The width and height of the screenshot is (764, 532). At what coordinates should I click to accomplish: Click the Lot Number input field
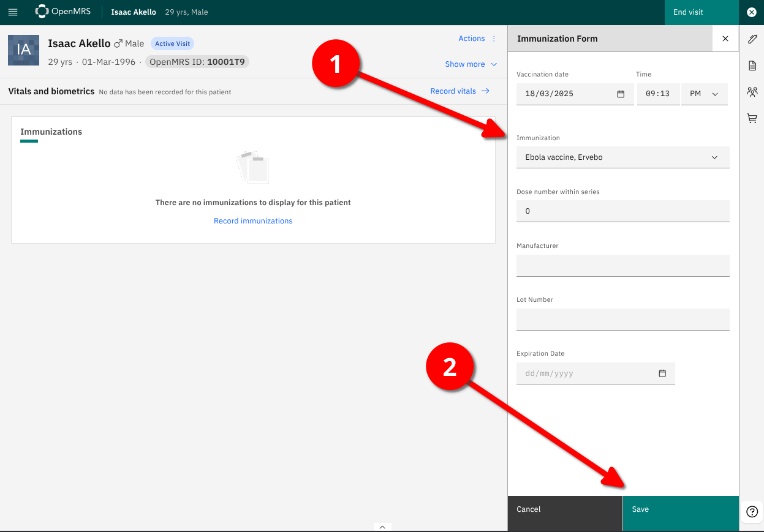click(x=622, y=320)
